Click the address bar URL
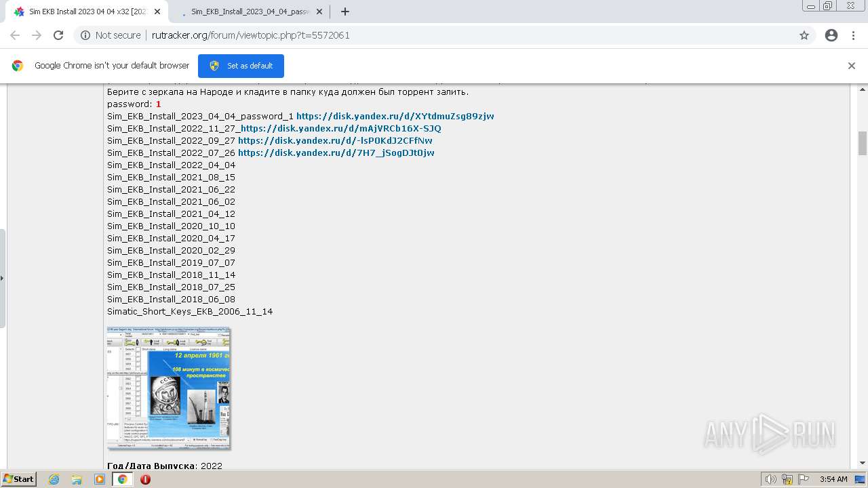 [x=250, y=35]
